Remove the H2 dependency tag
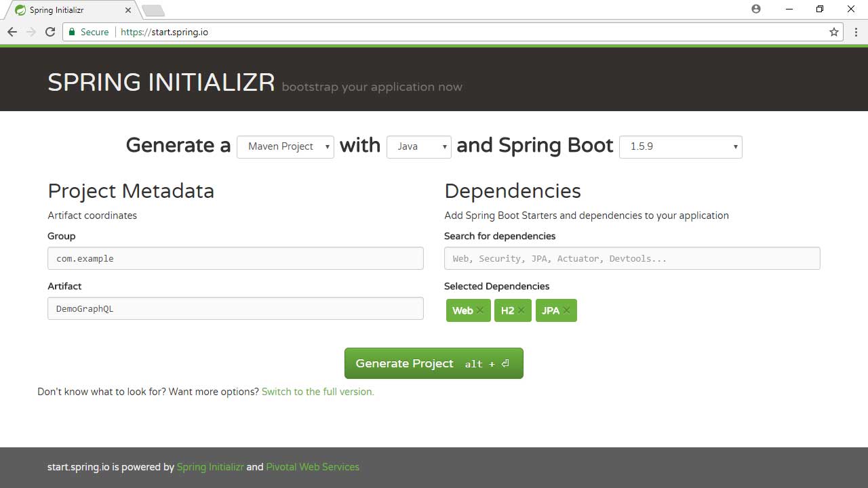The height and width of the screenshot is (488, 868). [x=521, y=310]
